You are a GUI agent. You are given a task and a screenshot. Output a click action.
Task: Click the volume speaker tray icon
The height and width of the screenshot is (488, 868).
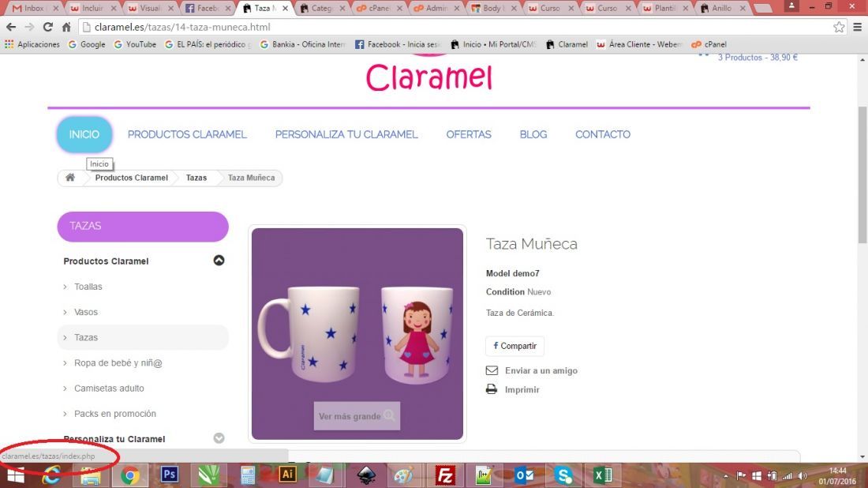(x=803, y=476)
